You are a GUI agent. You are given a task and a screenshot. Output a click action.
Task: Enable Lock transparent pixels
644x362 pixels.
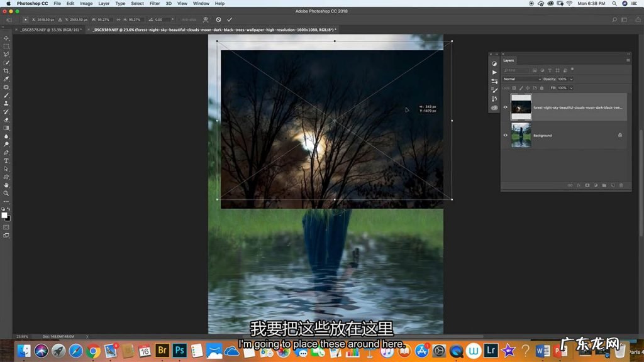pos(513,87)
